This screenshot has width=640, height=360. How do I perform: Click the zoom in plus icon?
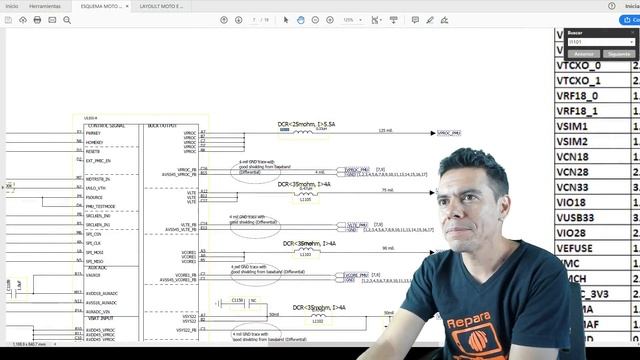[x=330, y=20]
